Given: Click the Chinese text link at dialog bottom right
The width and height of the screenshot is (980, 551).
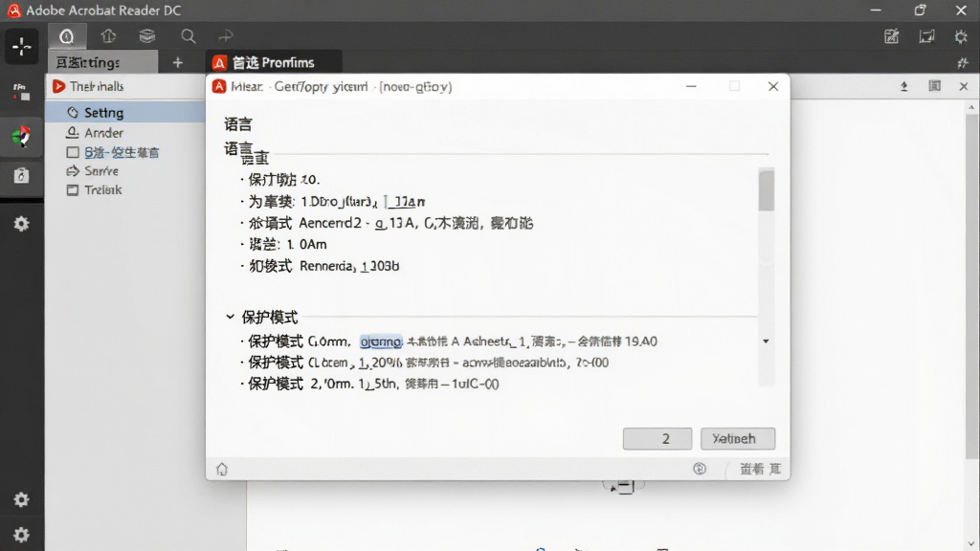Looking at the screenshot, I should (x=760, y=469).
